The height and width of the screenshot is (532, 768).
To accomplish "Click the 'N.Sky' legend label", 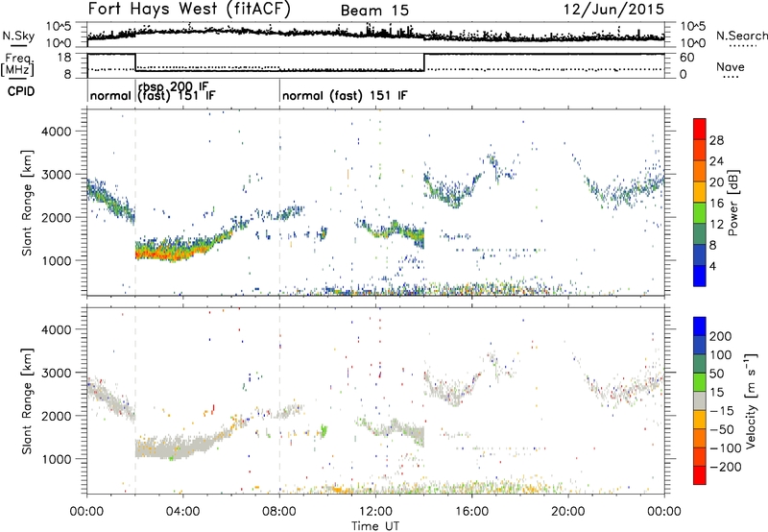I will pyautogui.click(x=18, y=36).
